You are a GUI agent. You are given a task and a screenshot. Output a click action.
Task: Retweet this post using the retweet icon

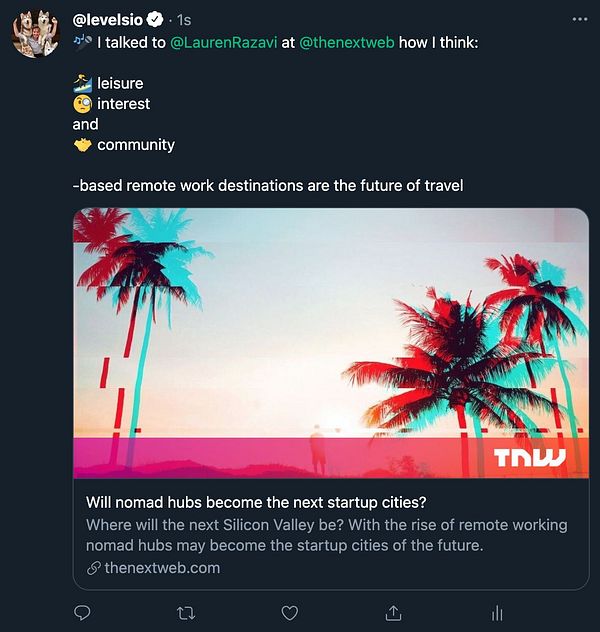click(x=186, y=612)
